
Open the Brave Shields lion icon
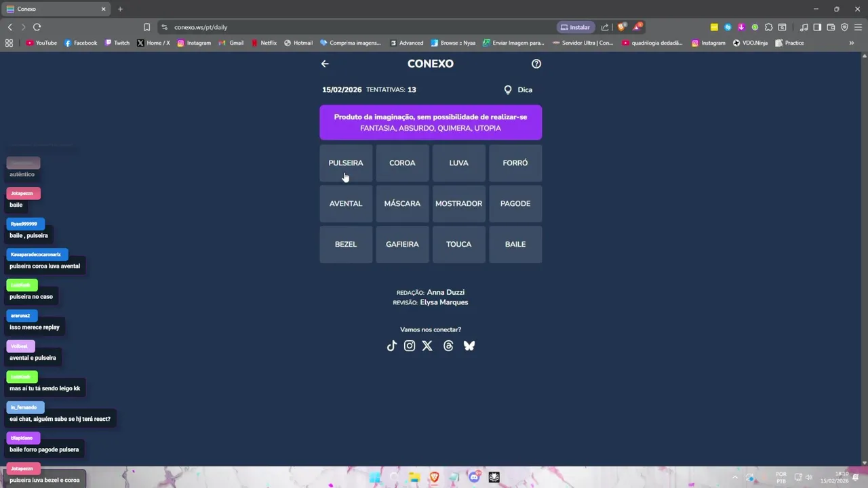(621, 27)
